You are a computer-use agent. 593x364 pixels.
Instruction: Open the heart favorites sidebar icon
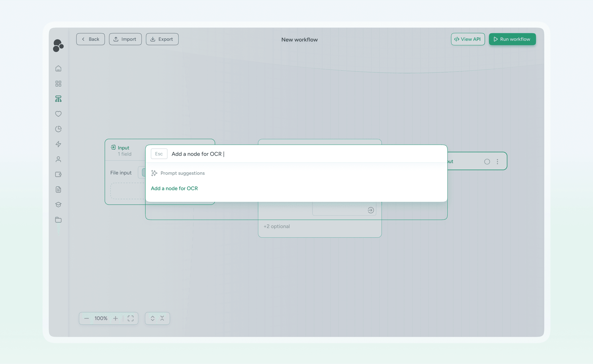click(58, 114)
